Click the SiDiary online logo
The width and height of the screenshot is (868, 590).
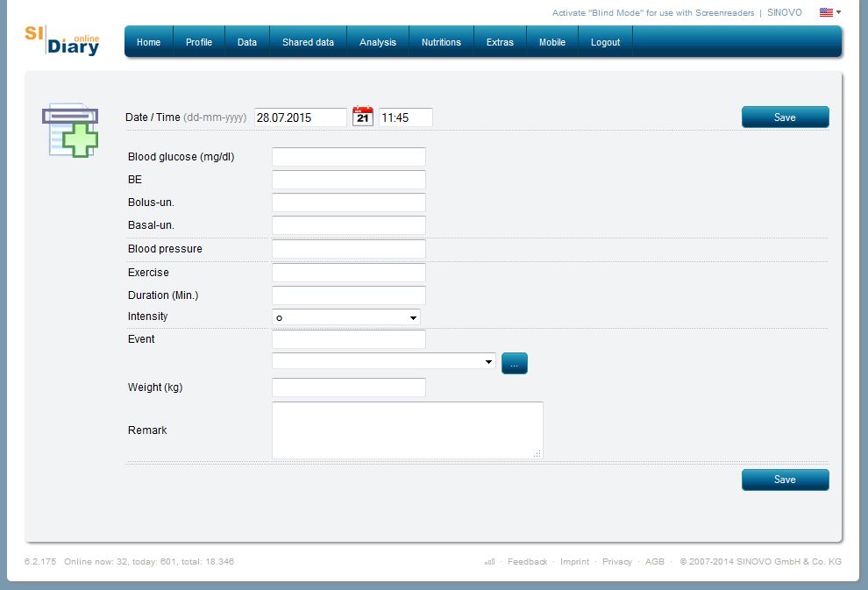point(62,41)
